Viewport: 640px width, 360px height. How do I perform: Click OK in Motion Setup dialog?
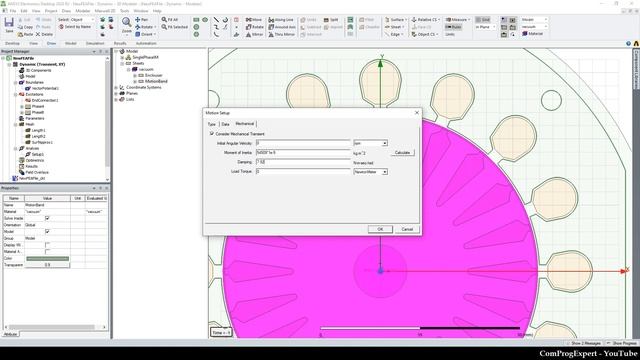tap(380, 229)
